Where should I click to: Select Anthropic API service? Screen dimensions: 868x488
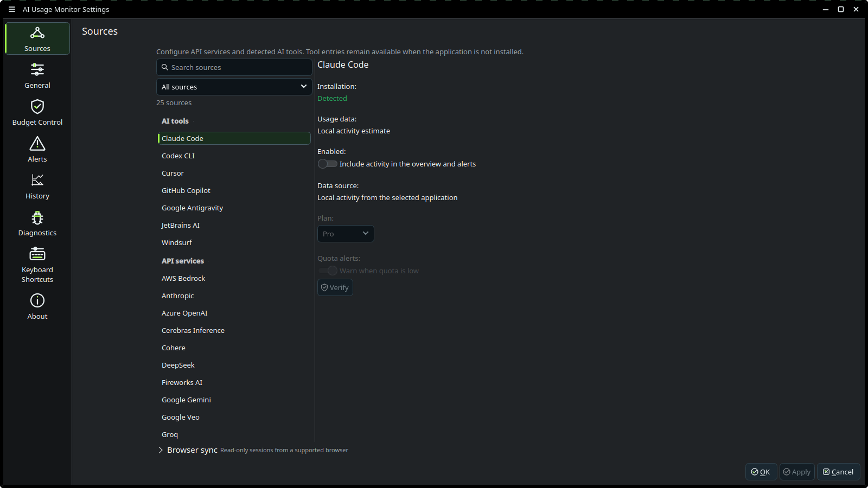pos(234,296)
